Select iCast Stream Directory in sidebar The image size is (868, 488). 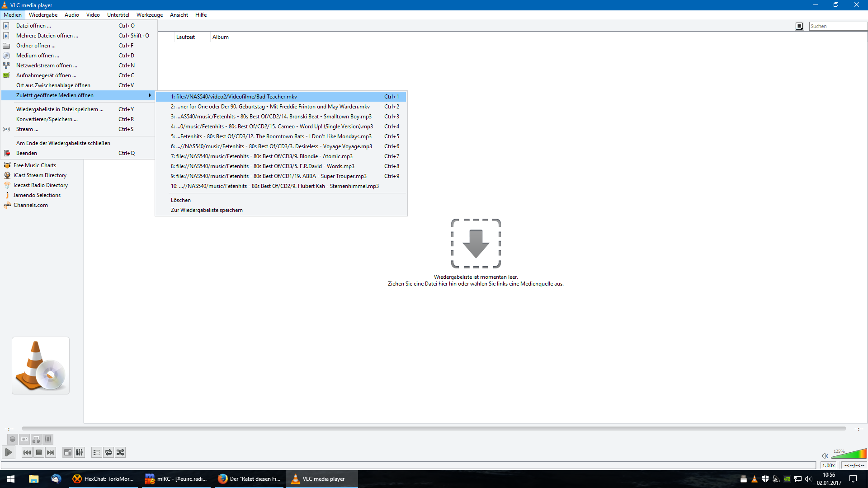pos(40,175)
